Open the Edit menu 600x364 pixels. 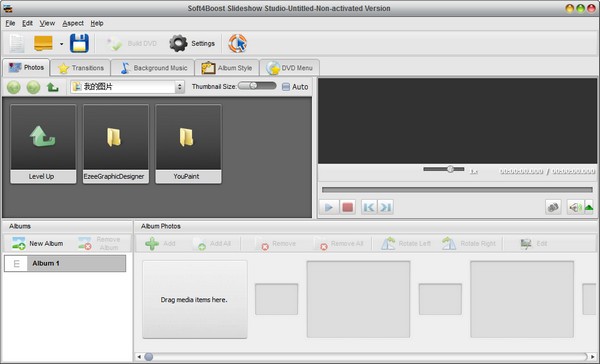tap(27, 23)
